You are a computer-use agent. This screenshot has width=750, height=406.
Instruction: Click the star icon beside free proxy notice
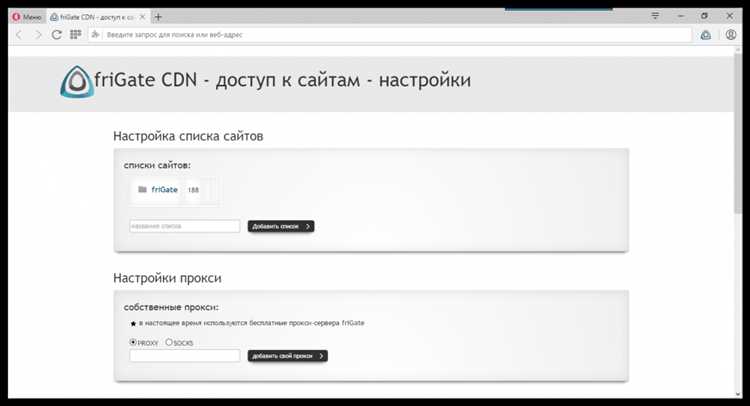point(133,323)
